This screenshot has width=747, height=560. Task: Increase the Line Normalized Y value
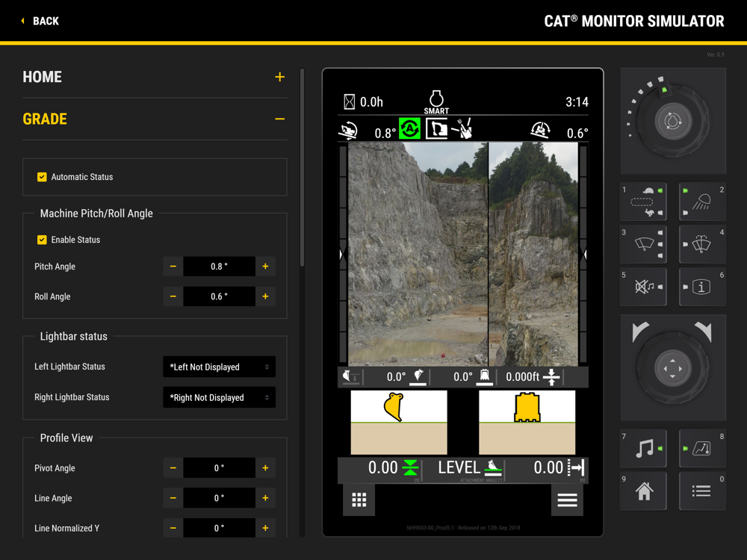[265, 528]
